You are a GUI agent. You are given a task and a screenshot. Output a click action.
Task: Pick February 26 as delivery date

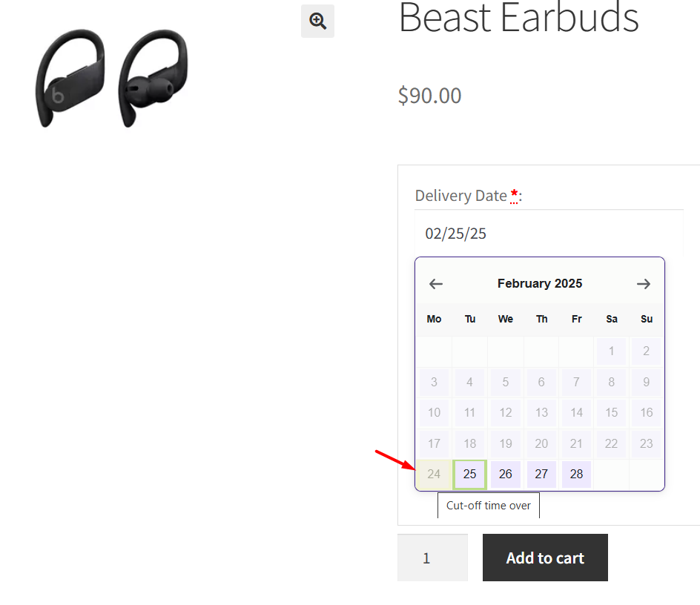506,475
